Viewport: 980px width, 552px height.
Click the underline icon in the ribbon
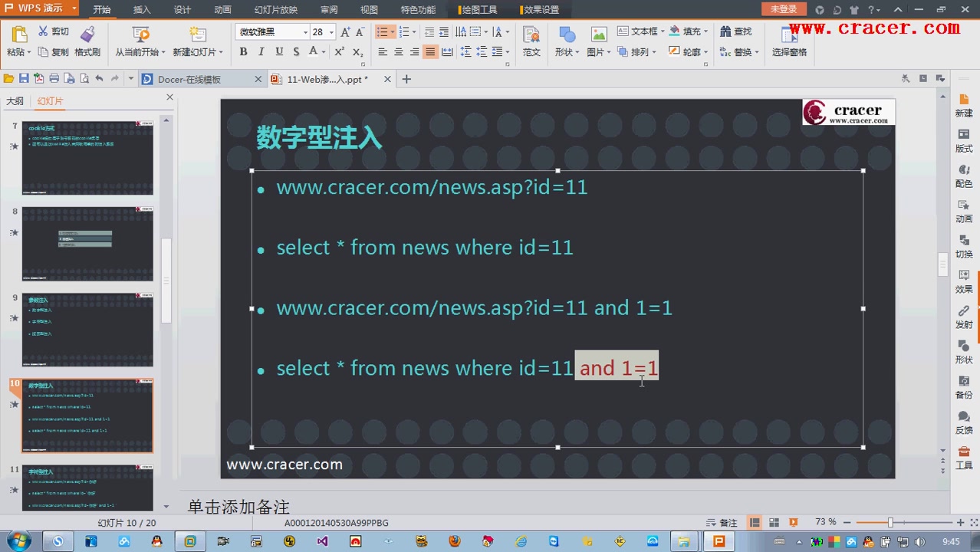[x=278, y=51]
